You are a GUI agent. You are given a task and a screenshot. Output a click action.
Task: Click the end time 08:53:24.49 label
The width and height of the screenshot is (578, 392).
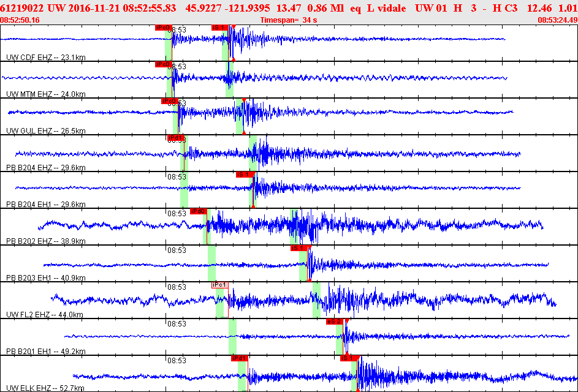pyautogui.click(x=557, y=20)
